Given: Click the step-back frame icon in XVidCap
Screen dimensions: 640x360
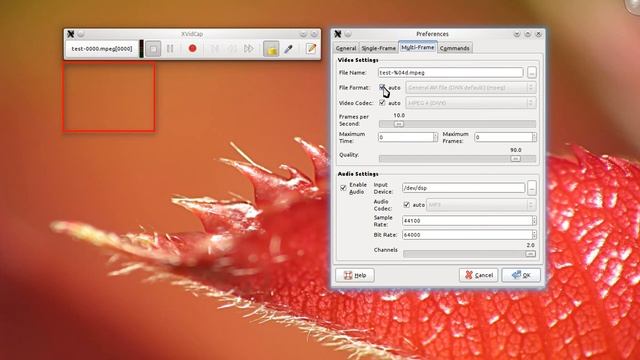Looking at the screenshot, I should coord(214,49).
